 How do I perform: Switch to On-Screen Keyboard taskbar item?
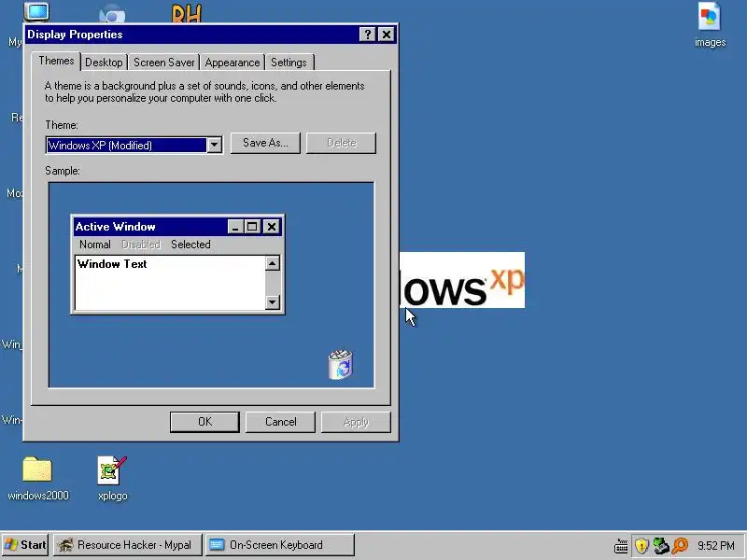[280, 545]
